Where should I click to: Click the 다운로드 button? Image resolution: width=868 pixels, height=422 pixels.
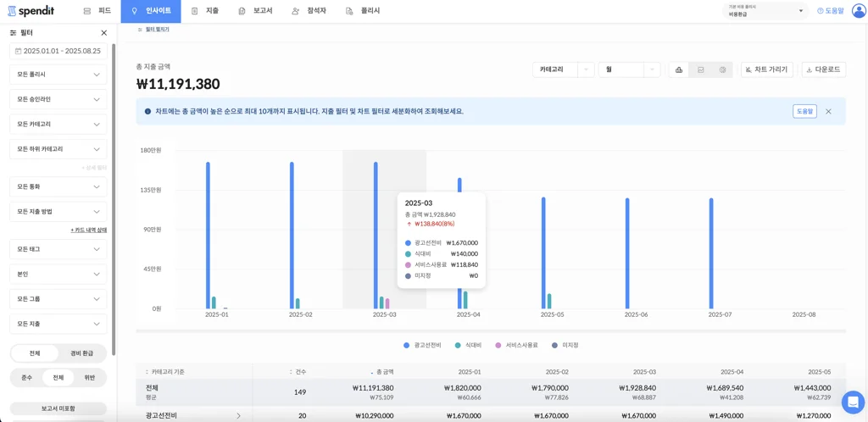[x=823, y=69]
